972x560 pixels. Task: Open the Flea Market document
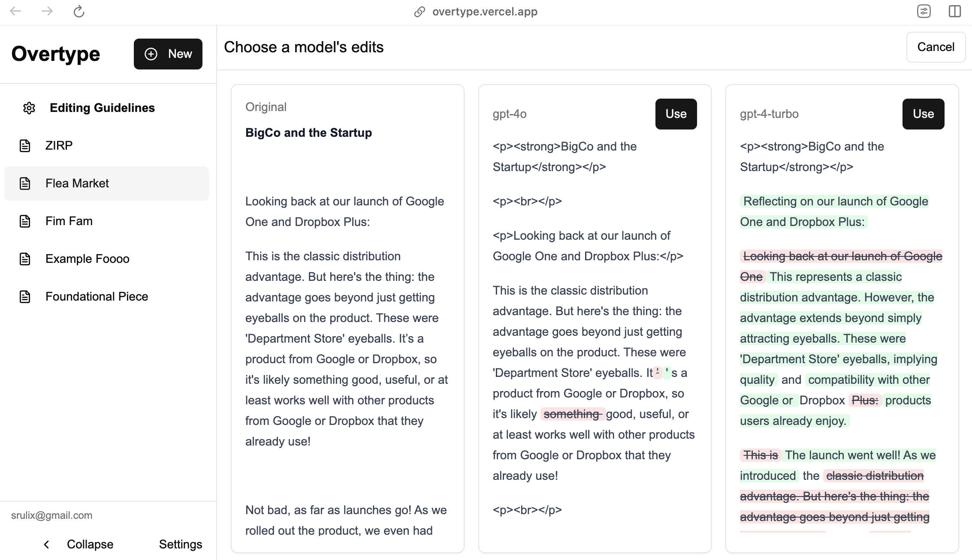(77, 184)
